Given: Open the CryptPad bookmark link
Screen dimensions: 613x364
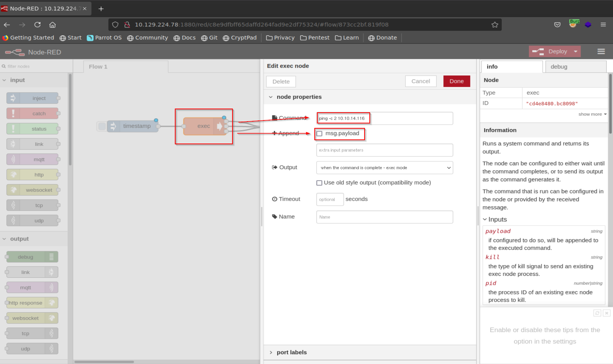Looking at the screenshot, I should point(240,38).
